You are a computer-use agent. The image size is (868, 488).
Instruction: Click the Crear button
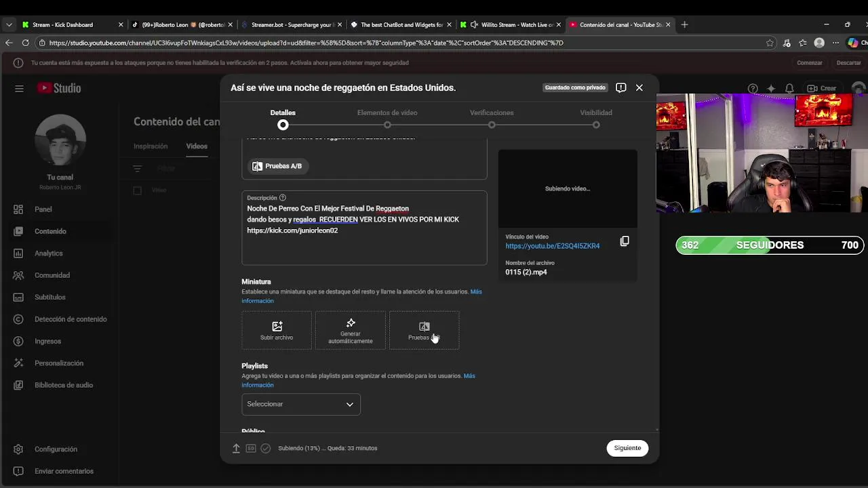tap(822, 88)
